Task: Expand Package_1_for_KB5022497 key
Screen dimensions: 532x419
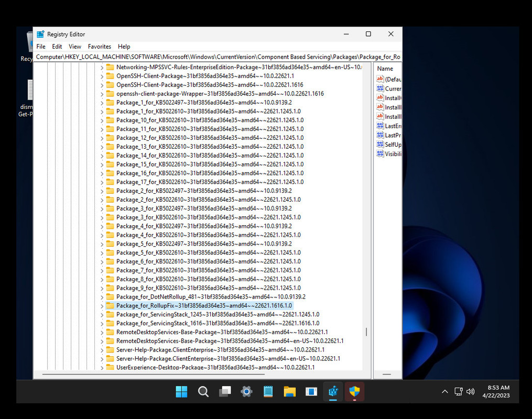Action: pos(102,103)
